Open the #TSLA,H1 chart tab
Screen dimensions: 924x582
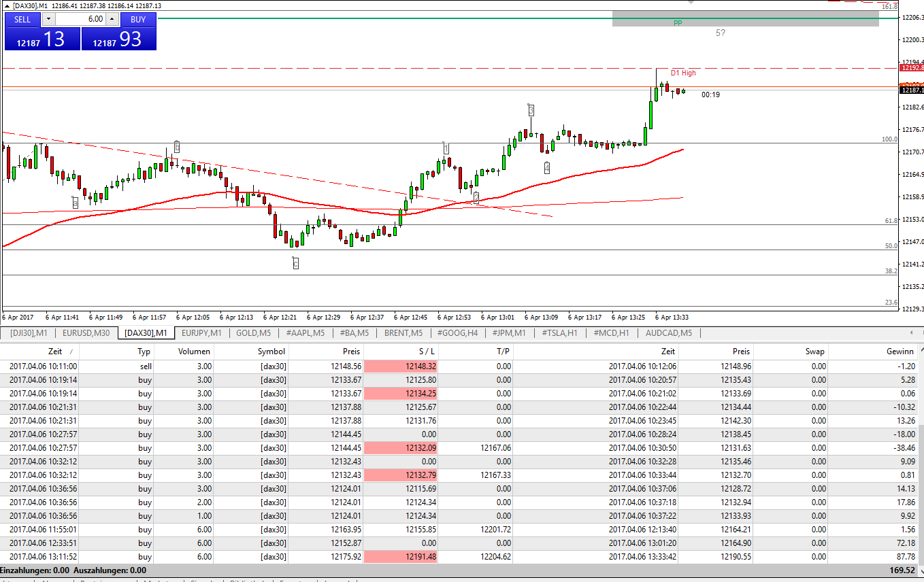click(x=560, y=333)
